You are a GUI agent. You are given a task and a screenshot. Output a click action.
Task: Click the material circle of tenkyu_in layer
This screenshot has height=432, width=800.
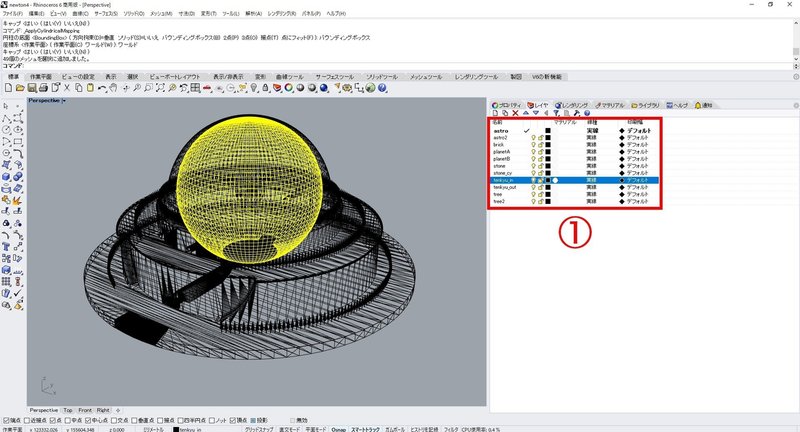(555, 181)
